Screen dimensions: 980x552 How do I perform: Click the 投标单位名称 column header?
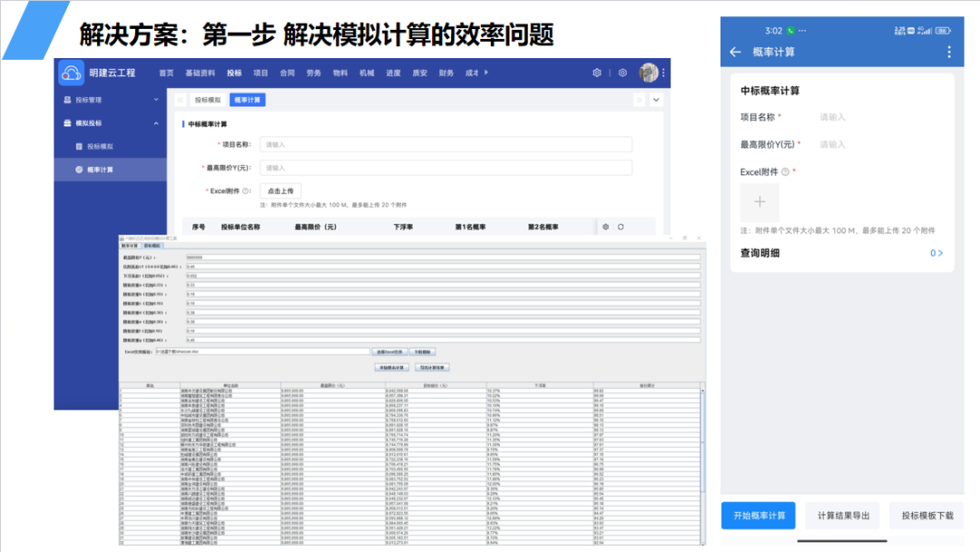[x=240, y=227]
